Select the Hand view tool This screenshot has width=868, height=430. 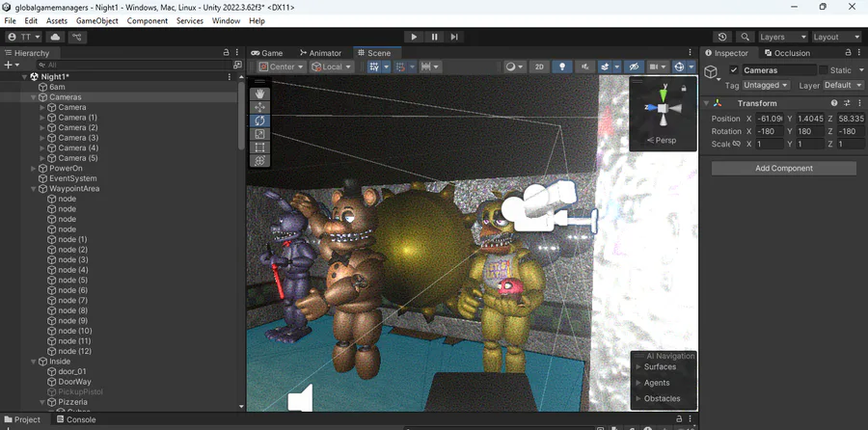pyautogui.click(x=259, y=94)
